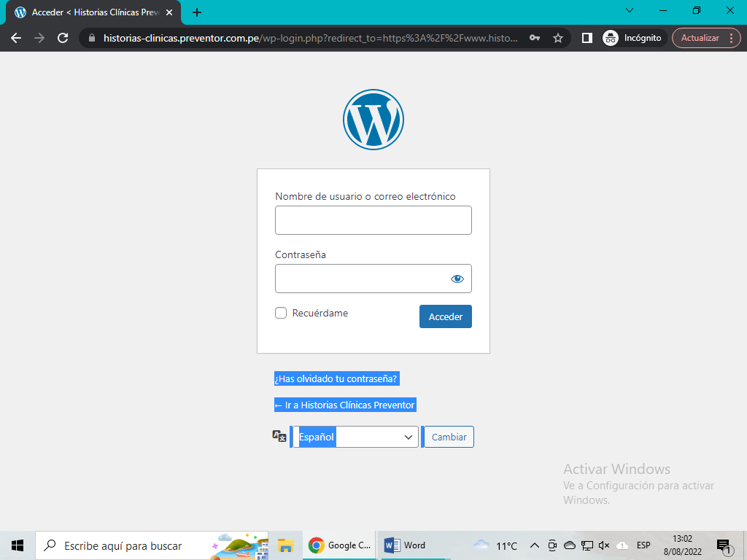
Task: Click the muted volume tray icon
Action: 604,545
